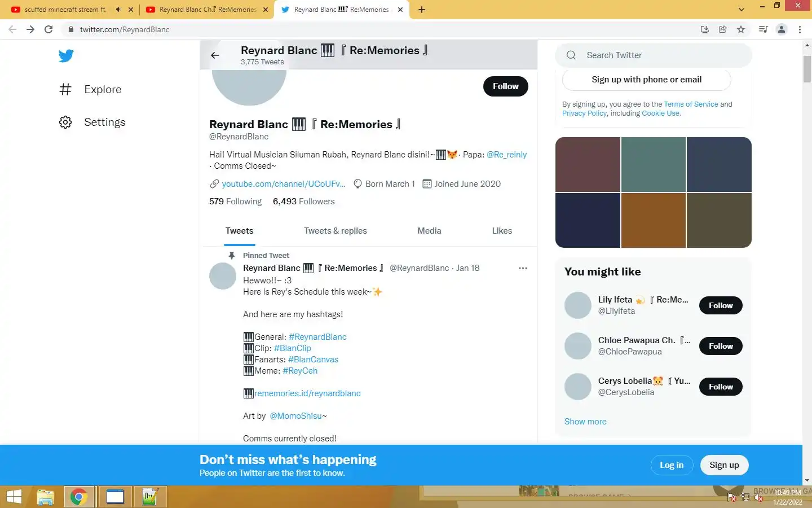The image size is (812, 508).
Task: Open the Chrome profile avatar menu
Action: (x=782, y=29)
